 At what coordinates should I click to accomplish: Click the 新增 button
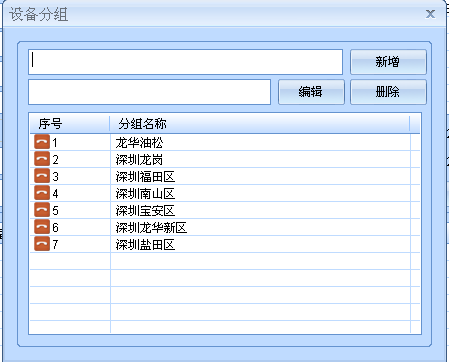coord(388,62)
